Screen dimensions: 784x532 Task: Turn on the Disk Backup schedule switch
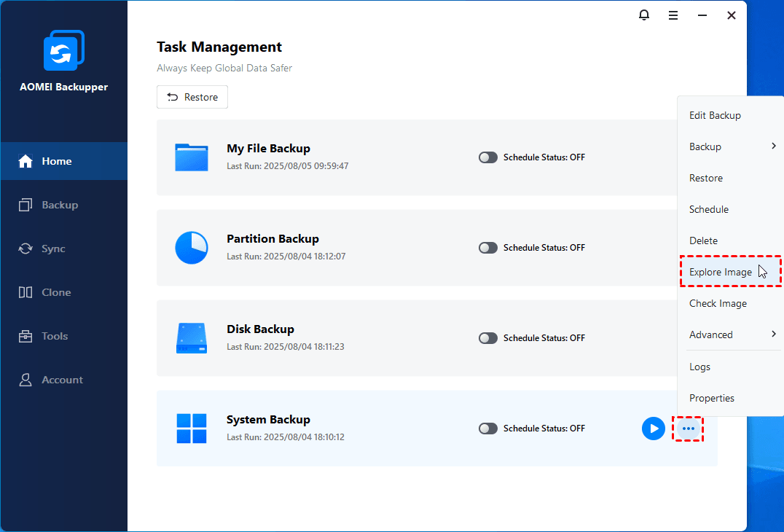coord(488,338)
